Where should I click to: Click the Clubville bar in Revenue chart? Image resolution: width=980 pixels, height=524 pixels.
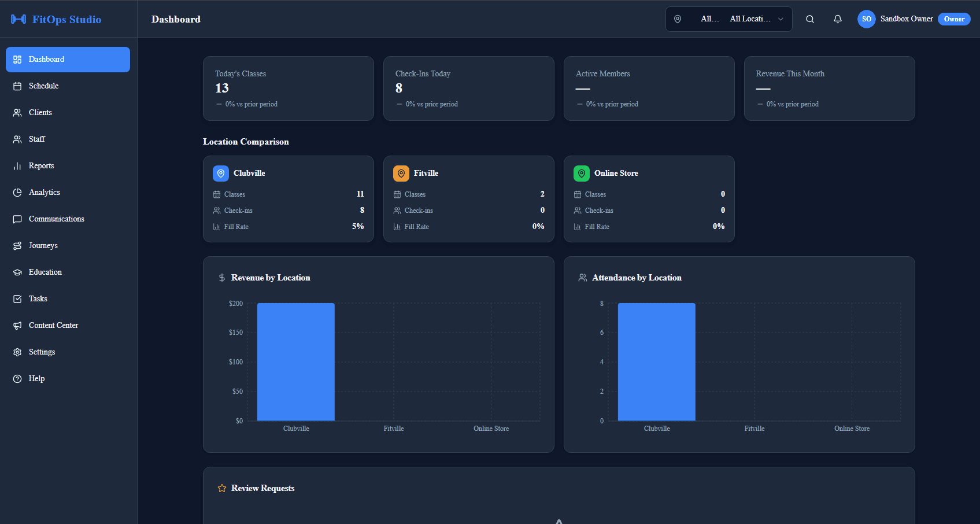coord(296,361)
